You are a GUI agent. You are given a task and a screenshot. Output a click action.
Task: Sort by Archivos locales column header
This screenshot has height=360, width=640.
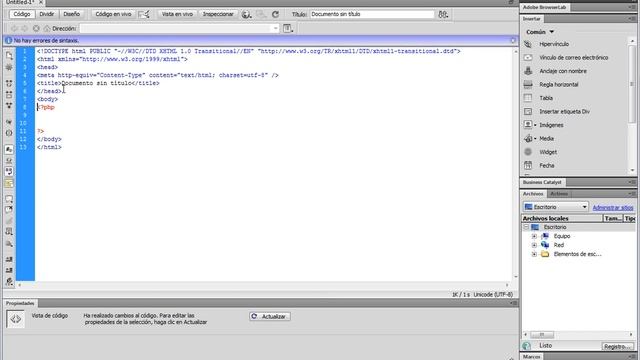[x=562, y=219]
